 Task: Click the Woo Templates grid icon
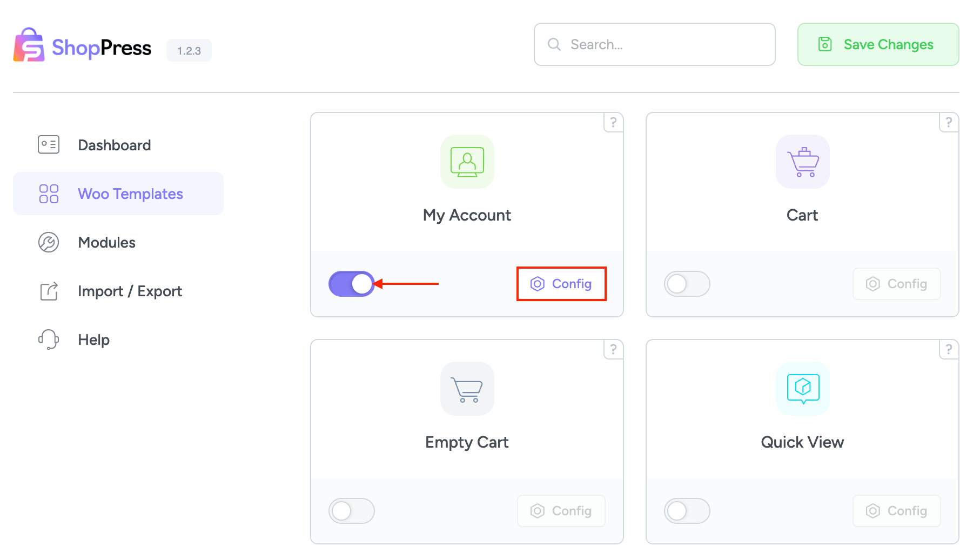(48, 193)
